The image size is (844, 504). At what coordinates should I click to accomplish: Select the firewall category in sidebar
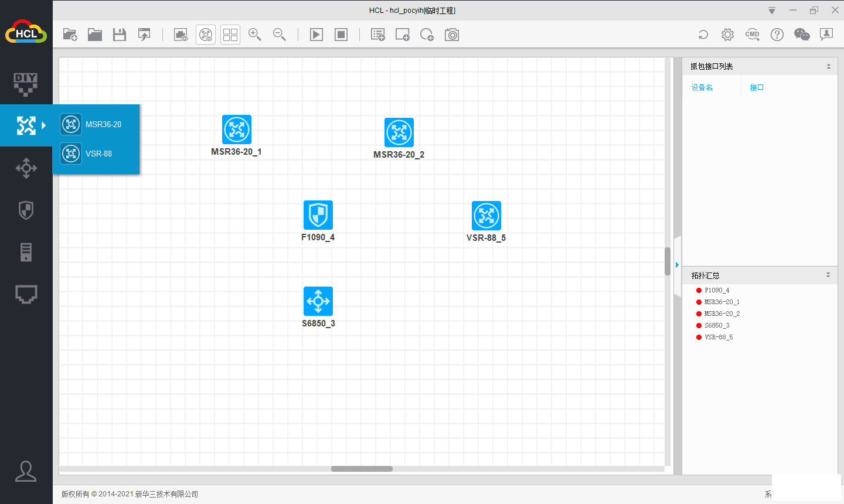[26, 210]
